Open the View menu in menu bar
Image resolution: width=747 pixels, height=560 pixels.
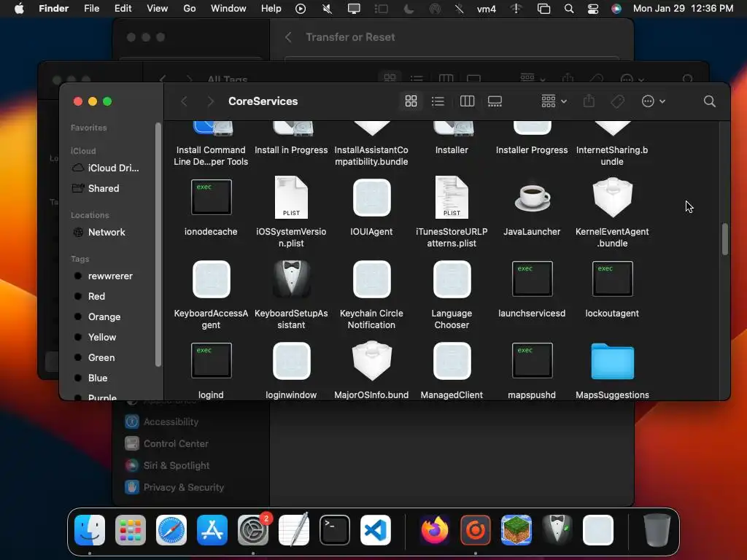(x=158, y=8)
